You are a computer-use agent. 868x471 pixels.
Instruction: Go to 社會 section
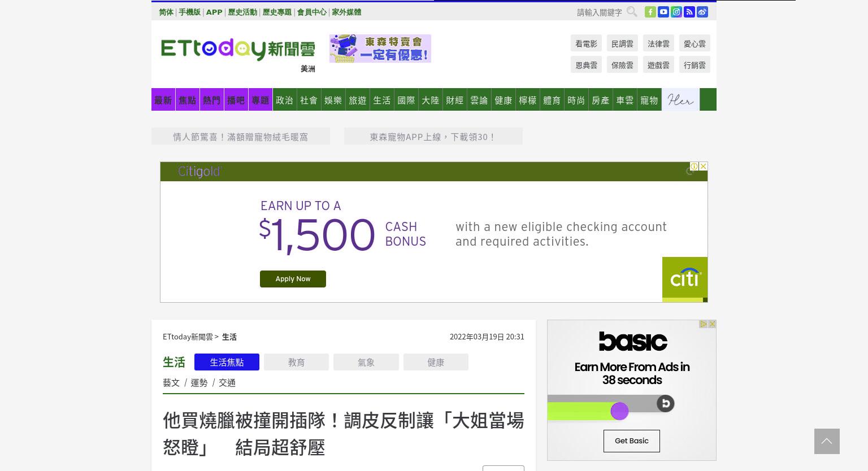click(309, 100)
